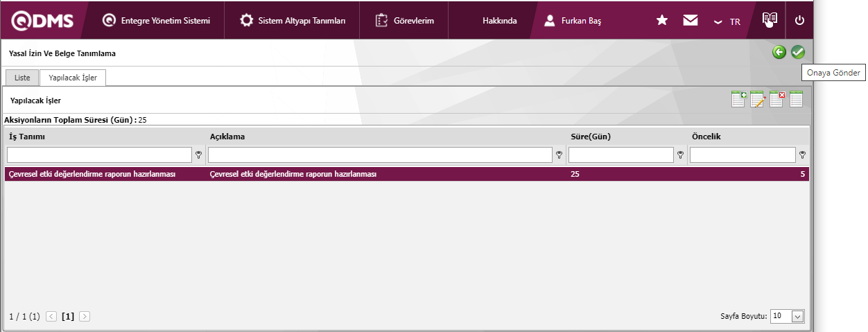This screenshot has width=868, height=332.
Task: Open Furkan Baş user profile
Action: click(573, 21)
